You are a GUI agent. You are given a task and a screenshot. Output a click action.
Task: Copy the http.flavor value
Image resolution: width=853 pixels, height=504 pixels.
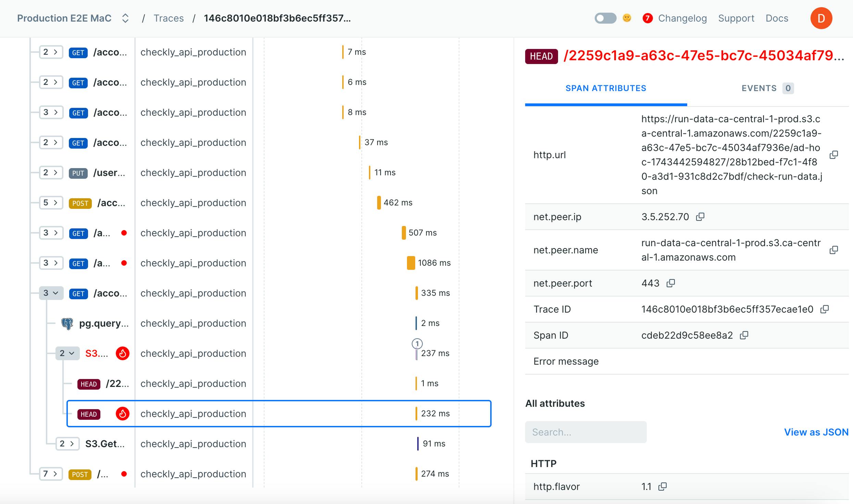663,487
